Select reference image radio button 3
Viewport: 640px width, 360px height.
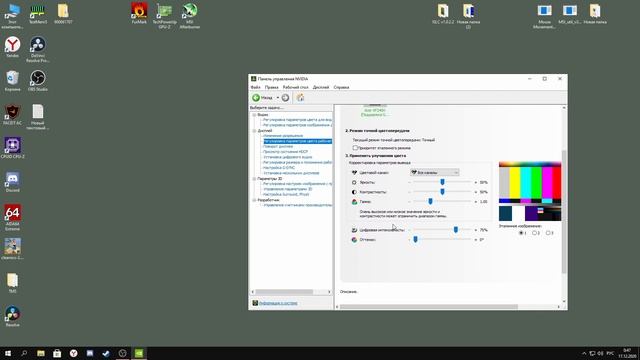548,233
